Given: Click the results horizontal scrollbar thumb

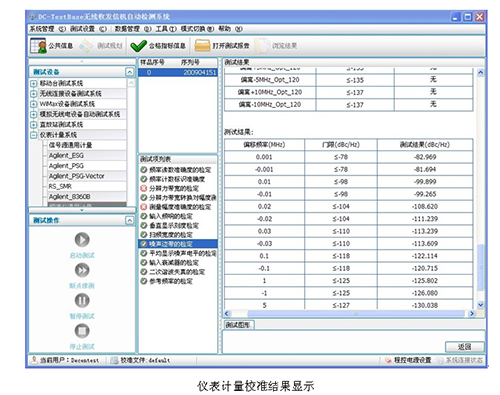Looking at the screenshot, I should [x=356, y=313].
